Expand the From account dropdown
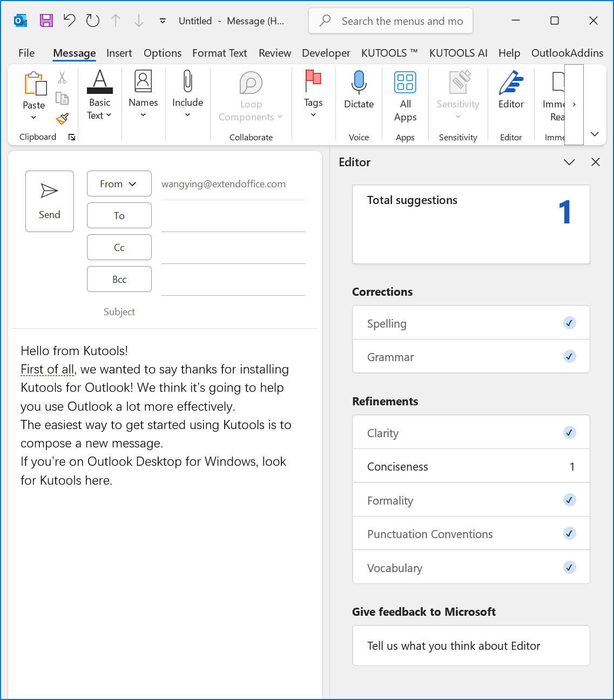Screen dimensions: 614x700 (119, 184)
